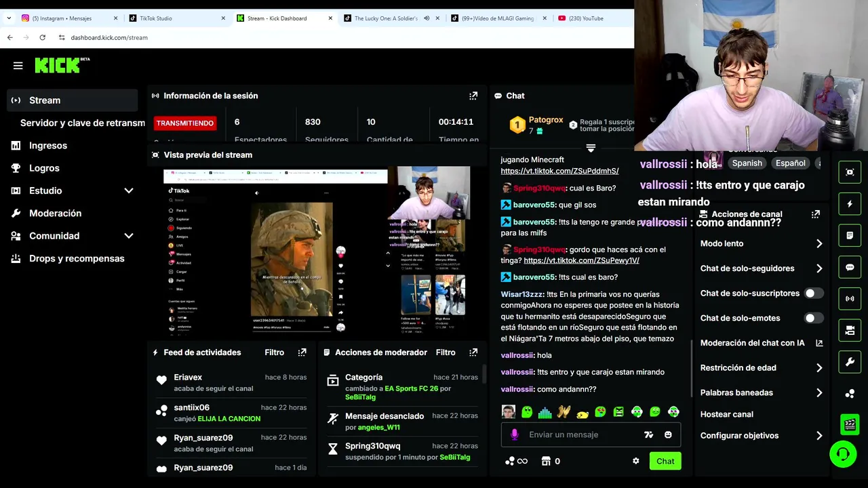The width and height of the screenshot is (868, 488).
Task: Click the channel points infinity icon
Action: point(516,461)
